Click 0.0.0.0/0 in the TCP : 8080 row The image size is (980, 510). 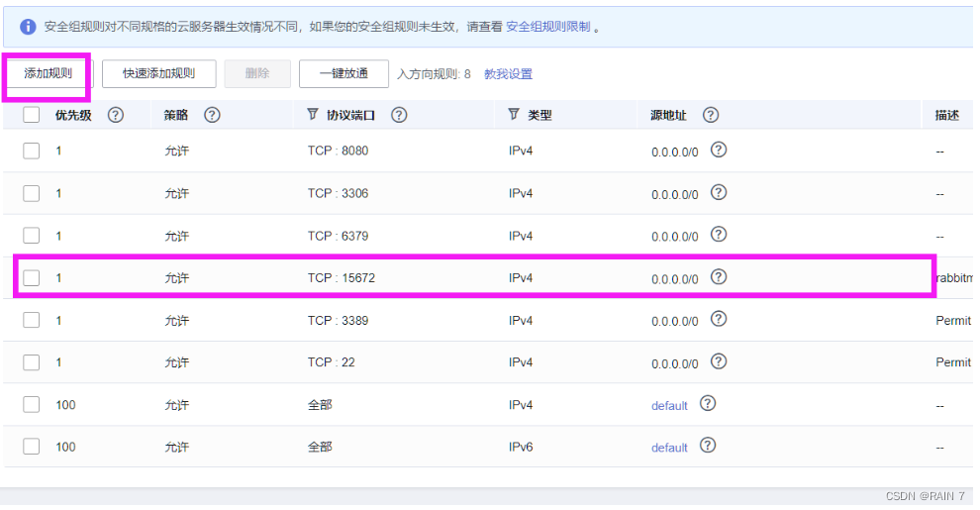(674, 152)
